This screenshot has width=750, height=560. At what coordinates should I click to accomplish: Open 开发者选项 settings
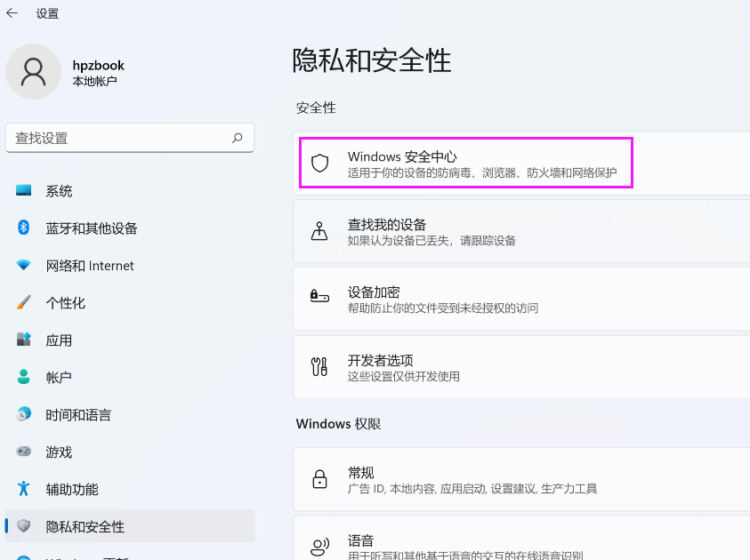pyautogui.click(x=521, y=367)
